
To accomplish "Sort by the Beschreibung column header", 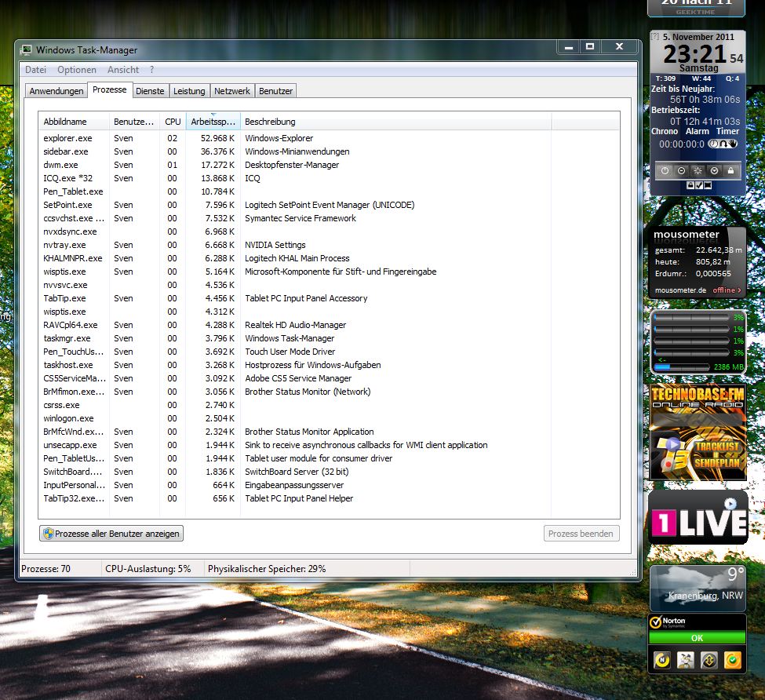I will (395, 122).
